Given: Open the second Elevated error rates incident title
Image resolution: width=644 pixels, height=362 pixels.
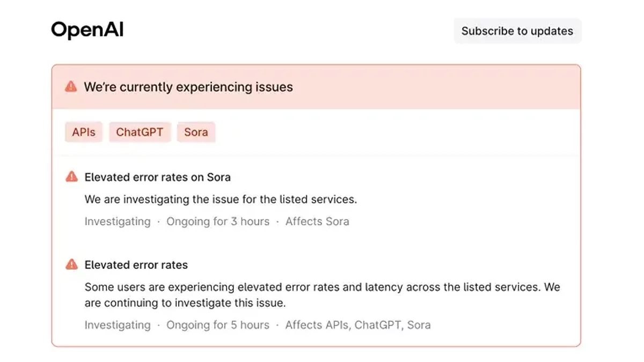Looking at the screenshot, I should coord(136,265).
